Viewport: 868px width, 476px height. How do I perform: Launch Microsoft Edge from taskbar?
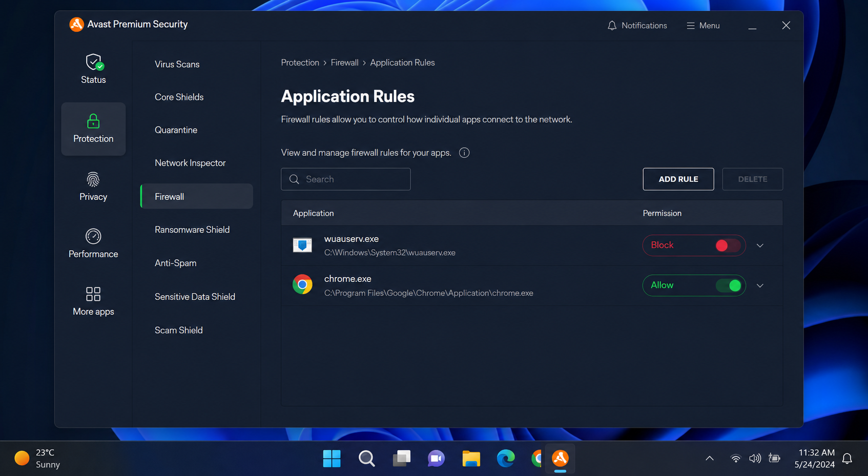(x=506, y=459)
